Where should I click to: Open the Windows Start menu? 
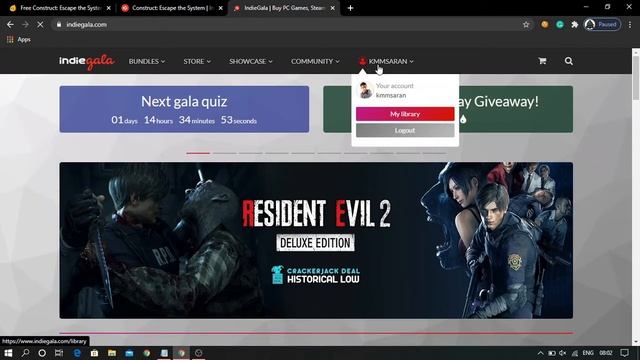(8, 353)
